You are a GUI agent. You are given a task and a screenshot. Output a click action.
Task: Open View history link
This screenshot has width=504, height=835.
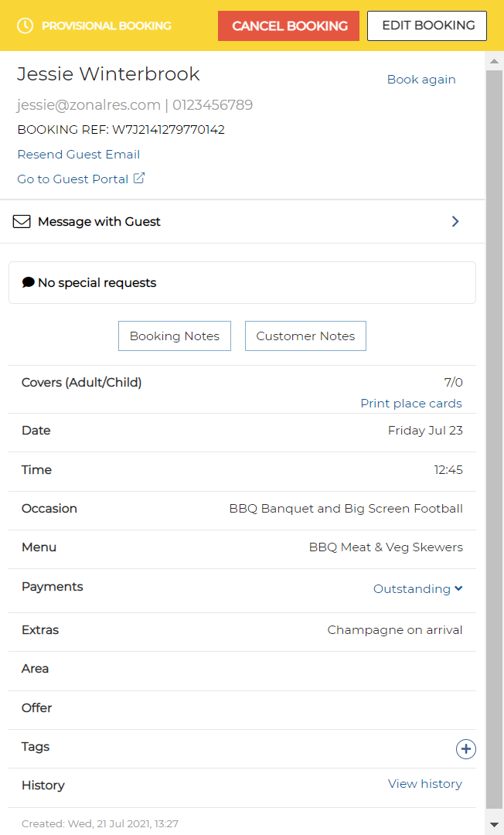425,784
